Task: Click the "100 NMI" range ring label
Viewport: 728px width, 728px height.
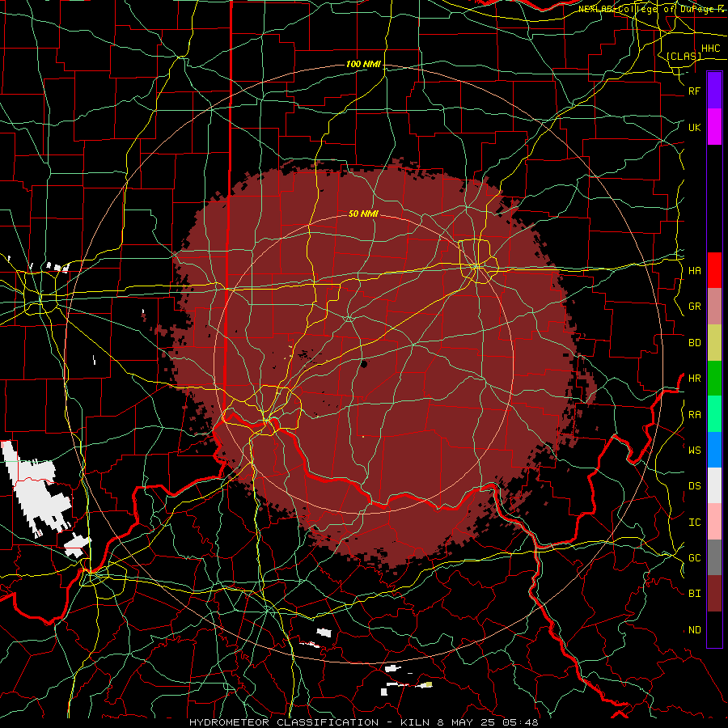Action: 363,64
